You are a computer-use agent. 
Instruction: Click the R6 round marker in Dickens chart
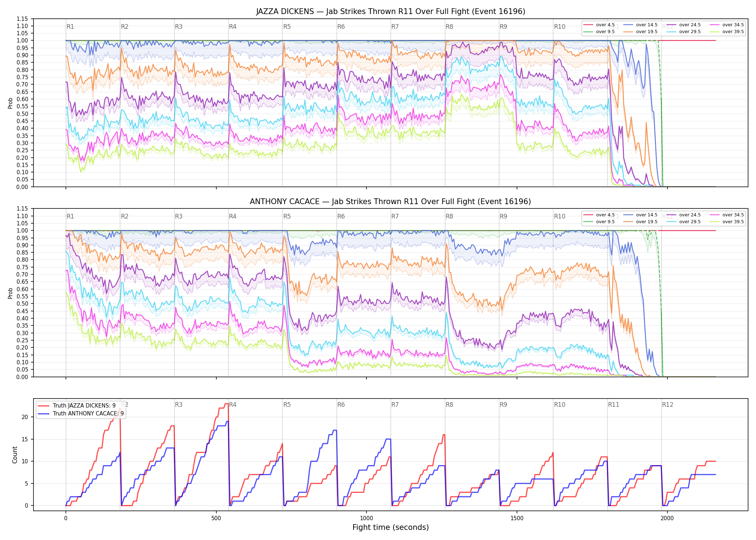pyautogui.click(x=341, y=27)
